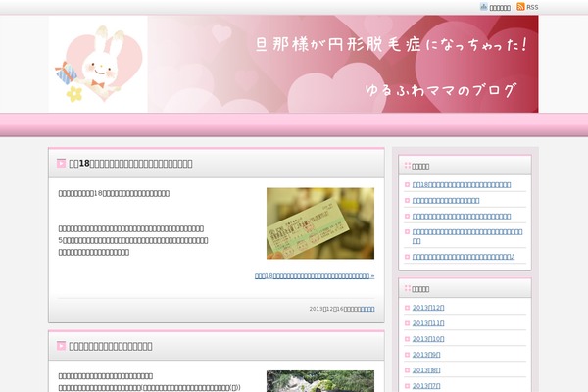The height and width of the screenshot is (392, 588).
Task: Open the 2013 11 monthly archive
Action: tap(428, 323)
